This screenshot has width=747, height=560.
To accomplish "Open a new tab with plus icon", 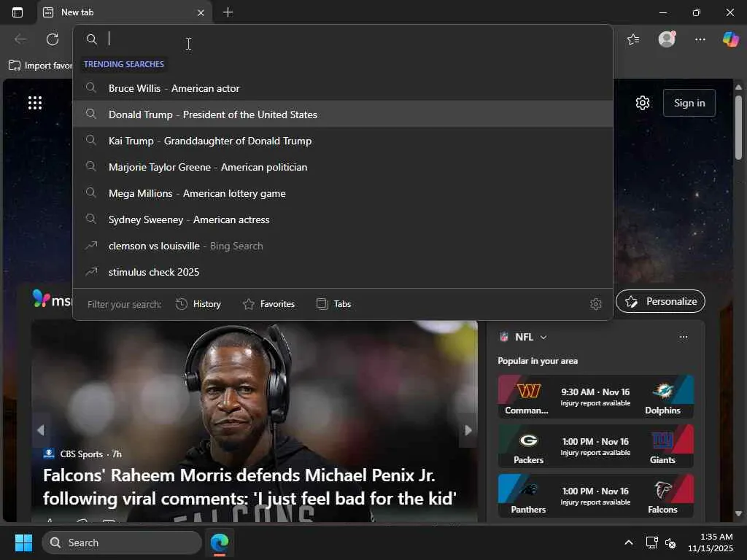I will [228, 12].
